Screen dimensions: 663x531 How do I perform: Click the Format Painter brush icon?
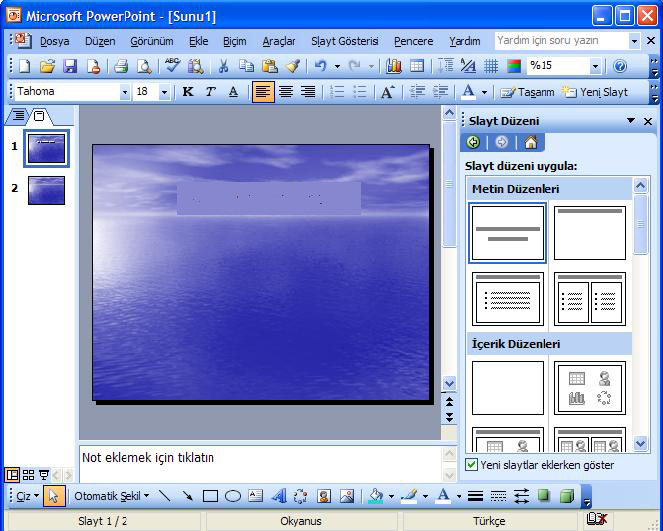click(x=292, y=66)
